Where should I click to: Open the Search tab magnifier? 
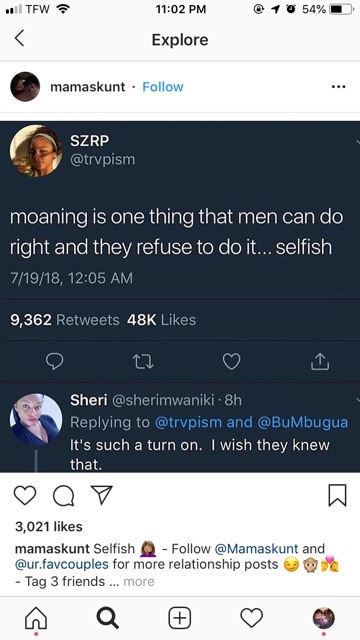(108, 618)
